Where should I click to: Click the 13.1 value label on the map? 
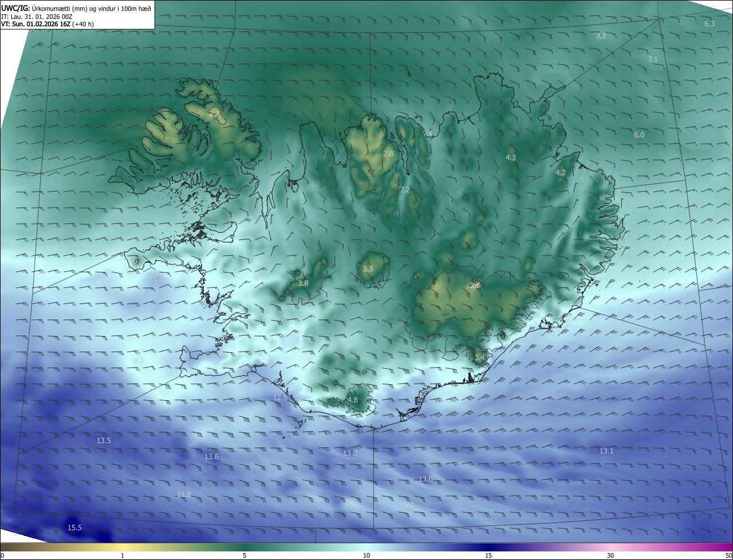606,451
